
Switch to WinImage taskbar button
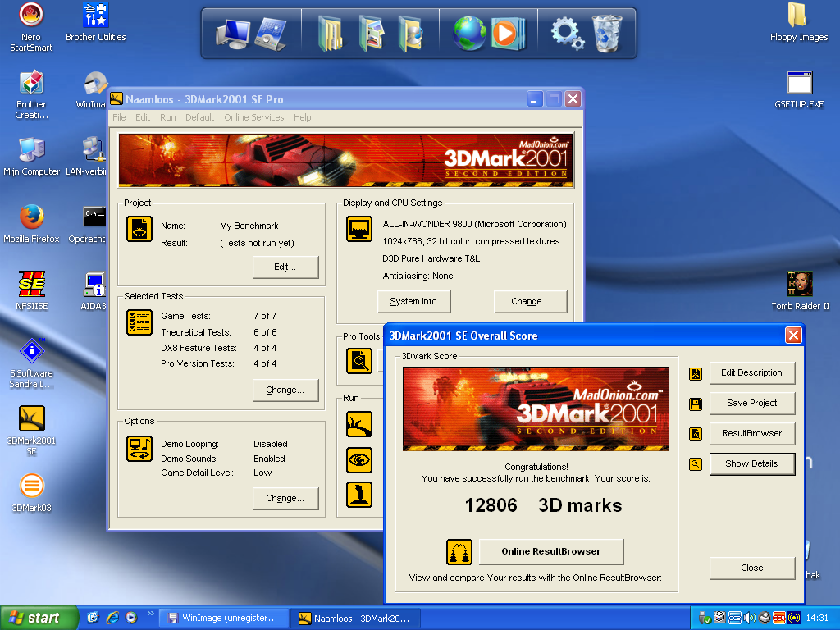[225, 619]
